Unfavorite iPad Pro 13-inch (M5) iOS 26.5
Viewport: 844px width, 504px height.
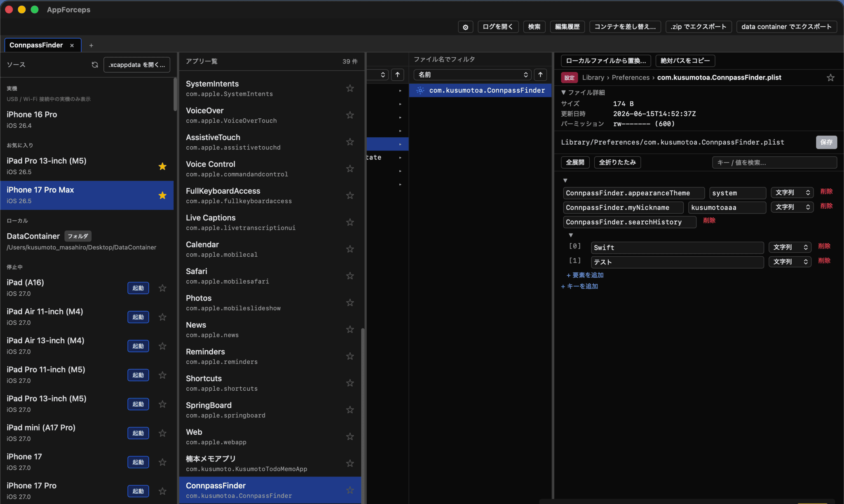[x=162, y=166]
